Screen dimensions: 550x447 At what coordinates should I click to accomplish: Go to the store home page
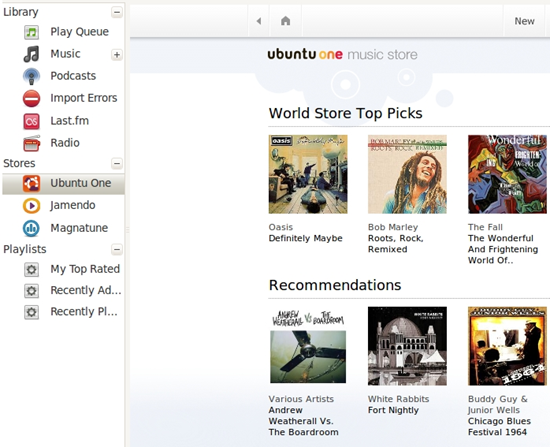point(286,21)
